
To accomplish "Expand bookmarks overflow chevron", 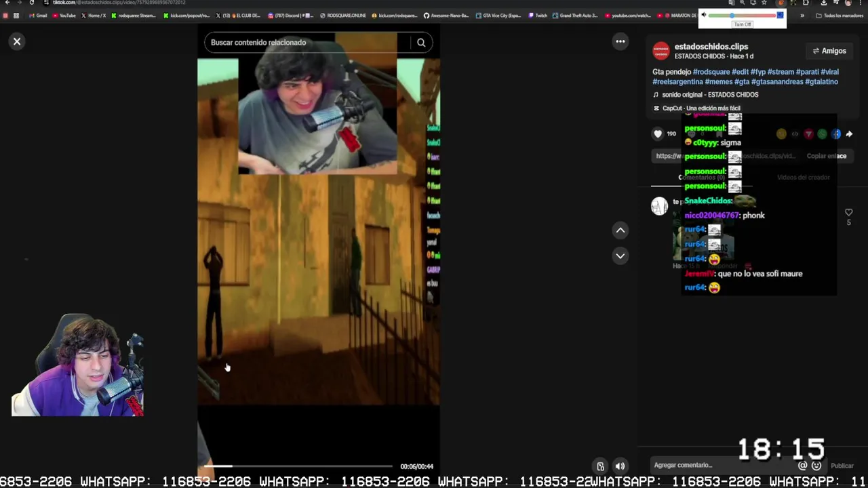I will [802, 16].
